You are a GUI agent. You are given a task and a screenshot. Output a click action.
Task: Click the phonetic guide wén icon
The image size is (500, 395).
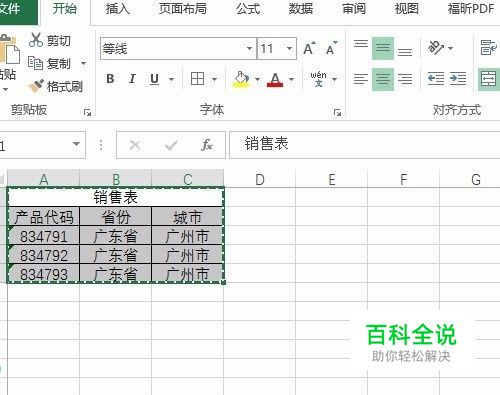[x=318, y=79]
